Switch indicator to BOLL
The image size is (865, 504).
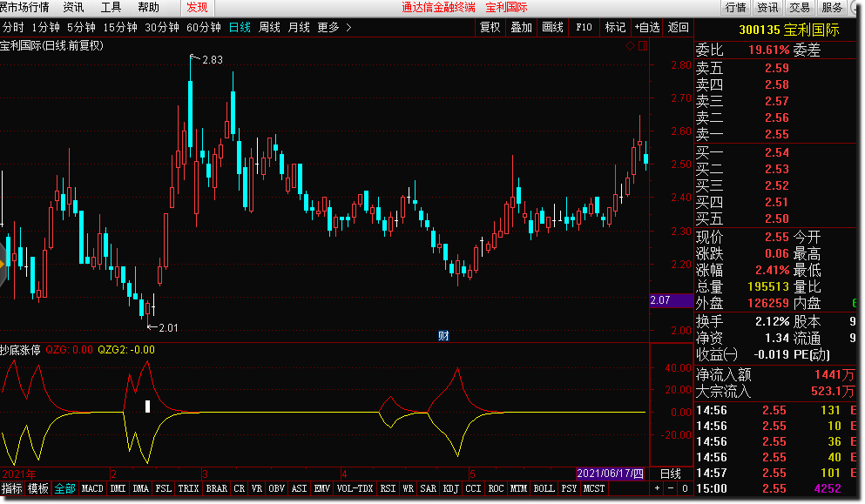click(x=544, y=488)
